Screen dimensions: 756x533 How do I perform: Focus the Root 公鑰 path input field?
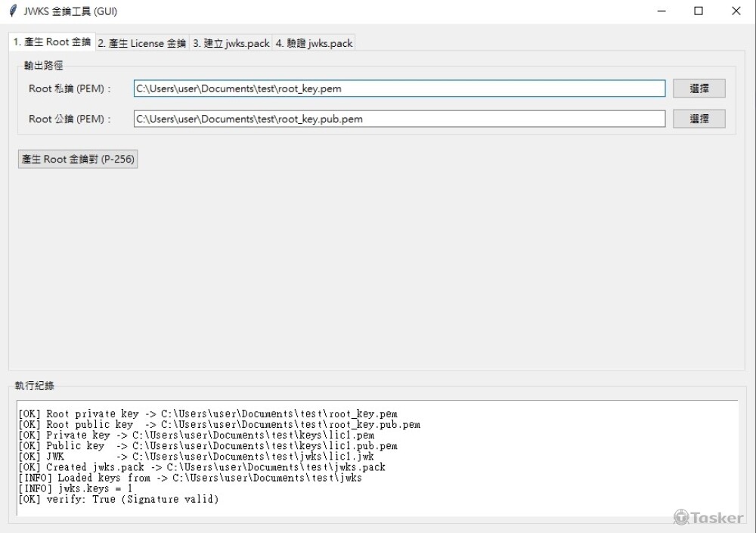coord(399,119)
